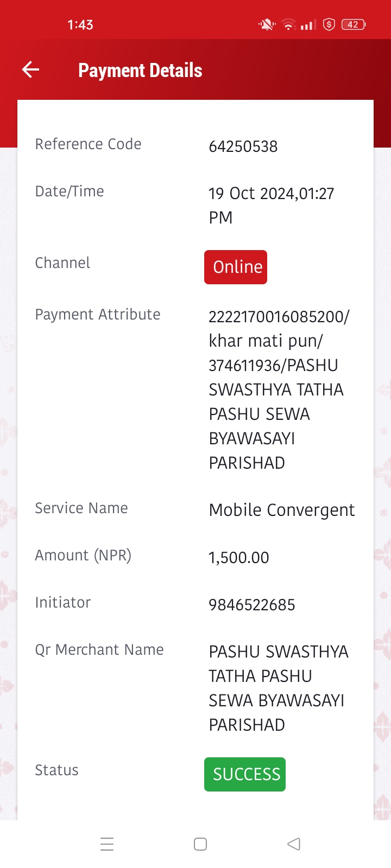Tap the Wi-Fi status icon
Screen dimensions: 391x868
coord(289,24)
